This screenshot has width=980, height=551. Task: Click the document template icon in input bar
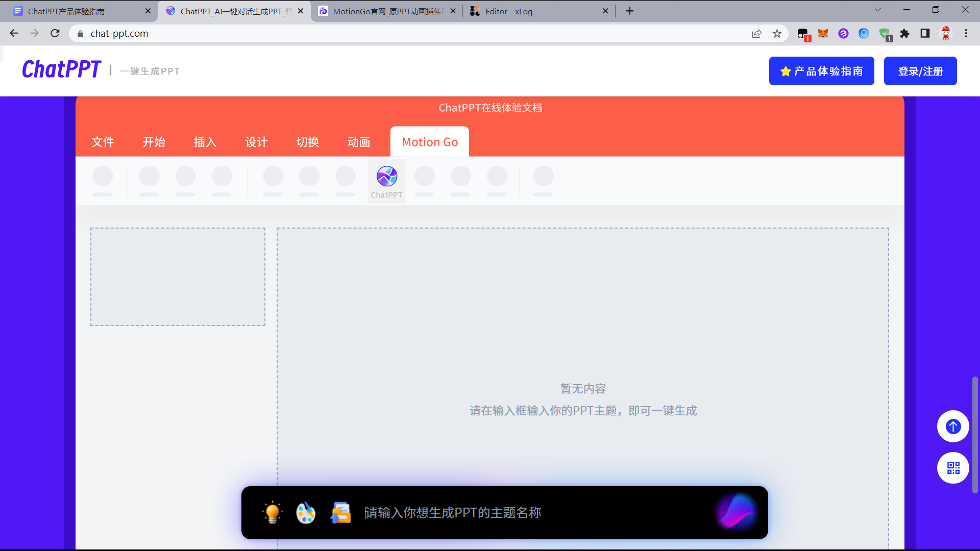click(340, 513)
